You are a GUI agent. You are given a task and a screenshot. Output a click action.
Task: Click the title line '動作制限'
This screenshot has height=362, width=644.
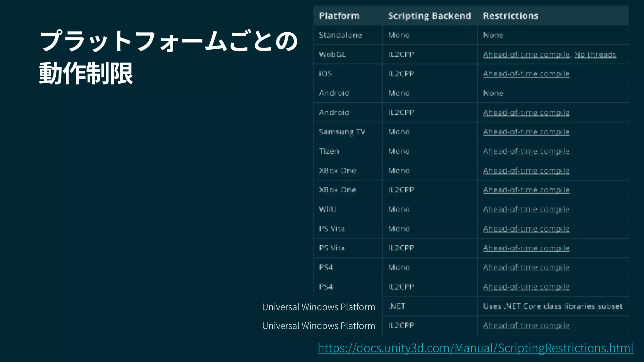tap(86, 73)
